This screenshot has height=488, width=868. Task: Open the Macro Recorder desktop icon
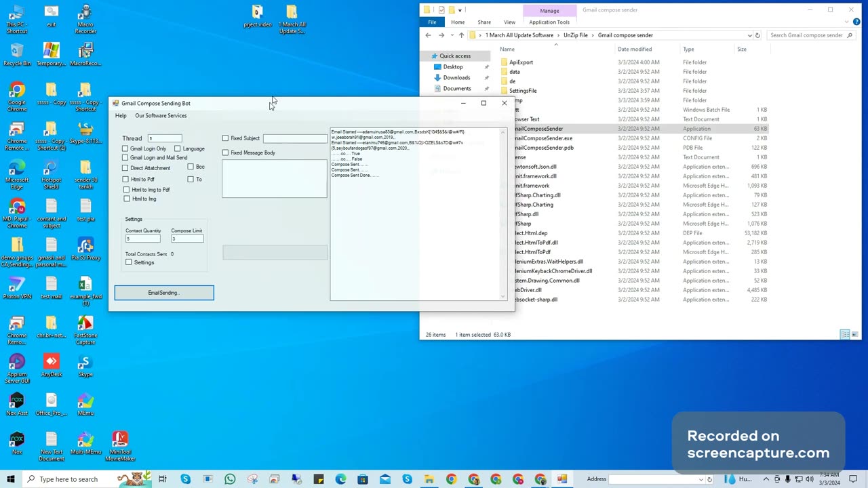pos(85,18)
